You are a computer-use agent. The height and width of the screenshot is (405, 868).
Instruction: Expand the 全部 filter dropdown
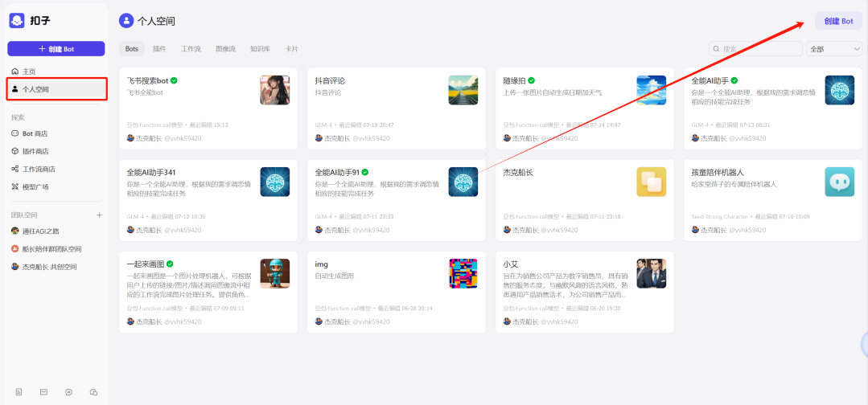coord(834,49)
